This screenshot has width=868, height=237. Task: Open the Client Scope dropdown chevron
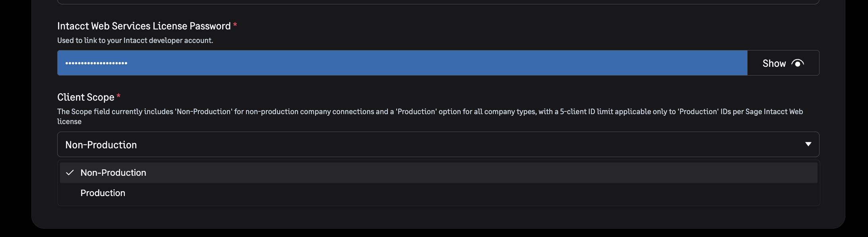808,145
